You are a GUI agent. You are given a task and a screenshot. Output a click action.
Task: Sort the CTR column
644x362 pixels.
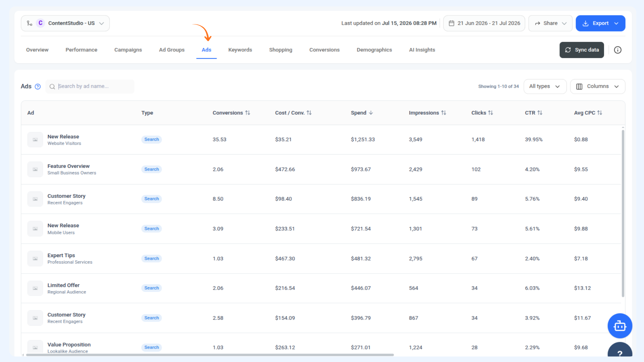[x=540, y=113]
